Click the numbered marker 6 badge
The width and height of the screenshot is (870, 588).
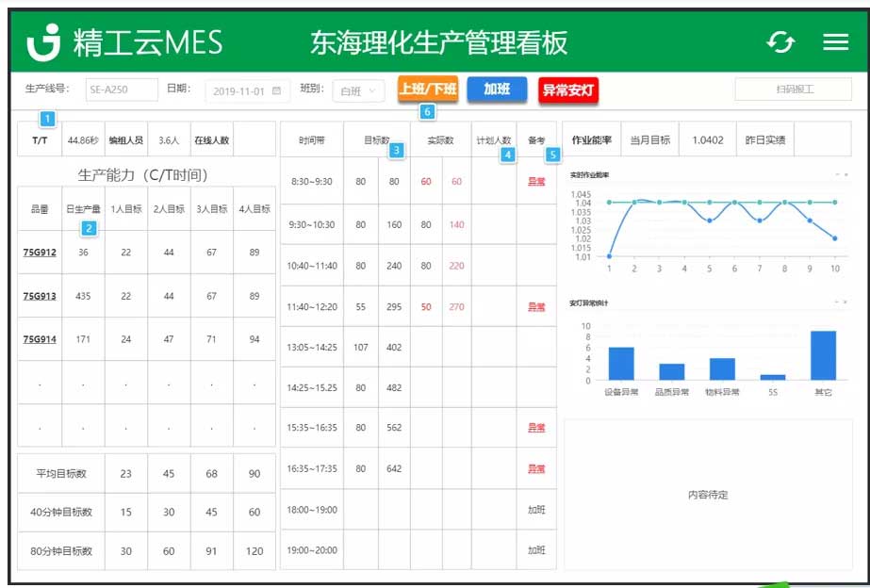(x=427, y=112)
